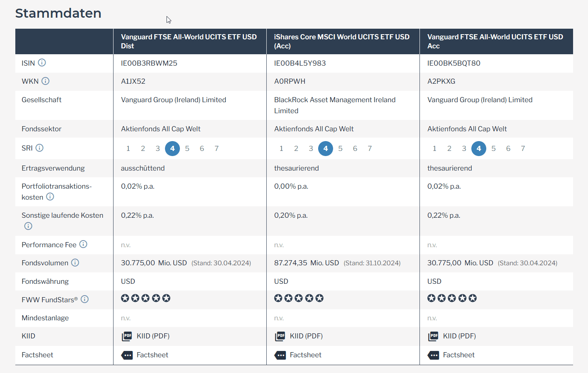Click Ertragsverwendung row label

point(53,168)
